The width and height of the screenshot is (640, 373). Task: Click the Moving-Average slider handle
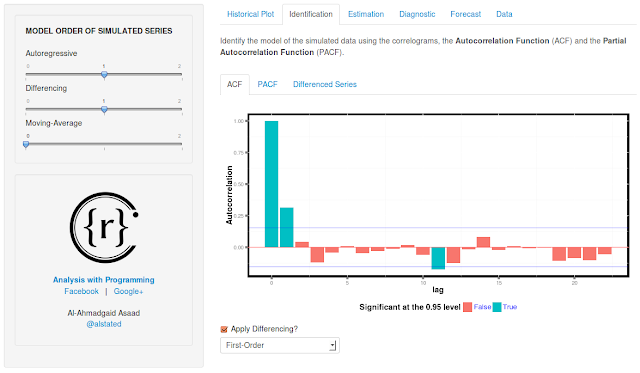tap(26, 144)
